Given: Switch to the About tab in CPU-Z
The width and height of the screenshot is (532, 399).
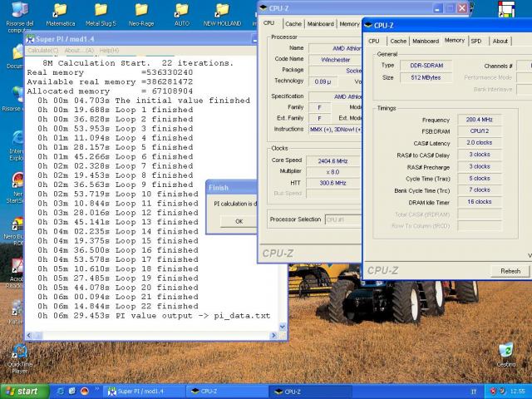Looking at the screenshot, I should tap(500, 41).
